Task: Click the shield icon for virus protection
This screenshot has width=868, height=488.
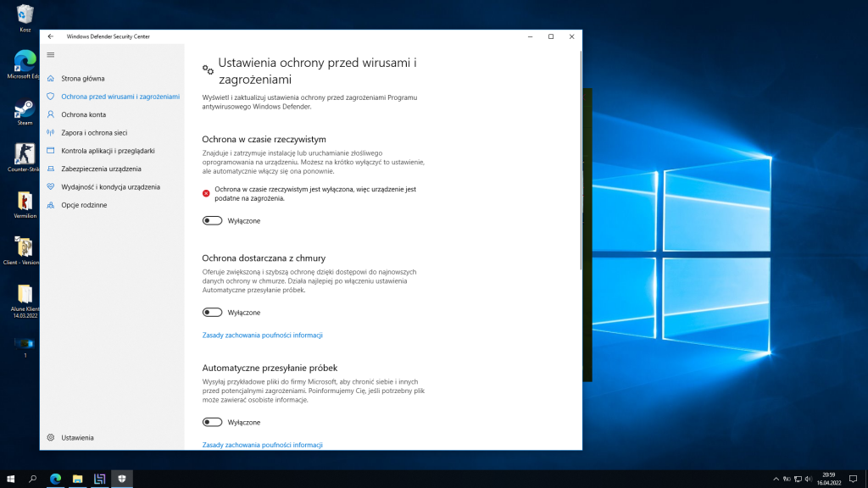Action: pos(50,97)
